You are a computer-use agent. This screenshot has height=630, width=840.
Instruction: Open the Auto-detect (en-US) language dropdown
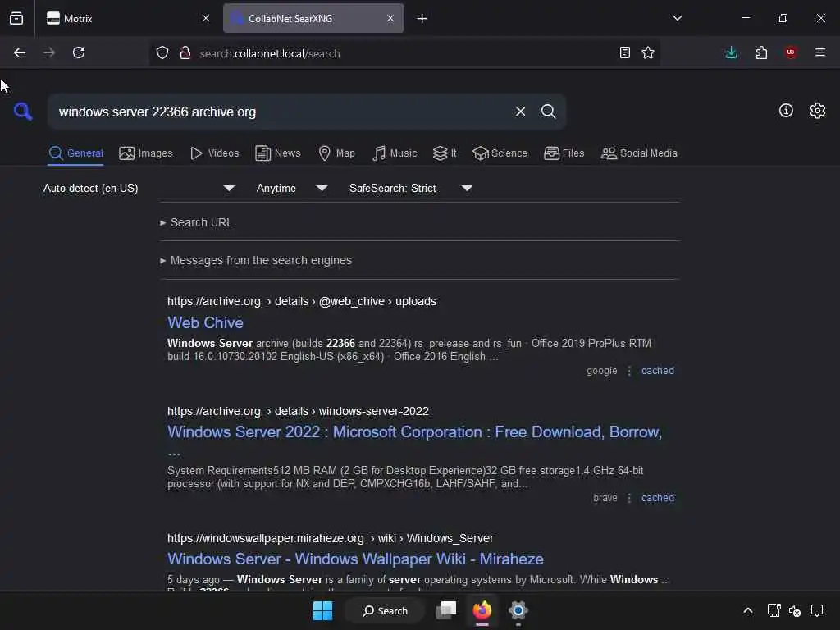[139, 188]
